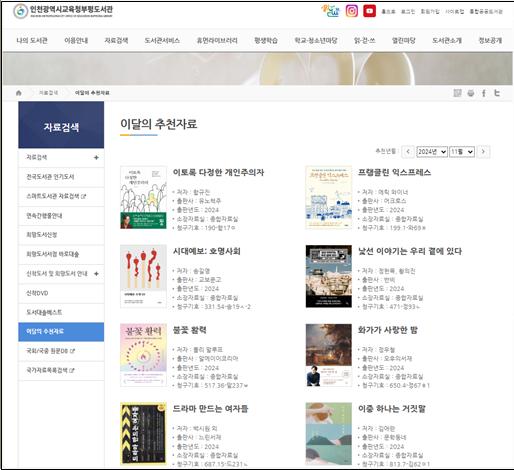Open 도서관소개 main menu

click(x=447, y=41)
